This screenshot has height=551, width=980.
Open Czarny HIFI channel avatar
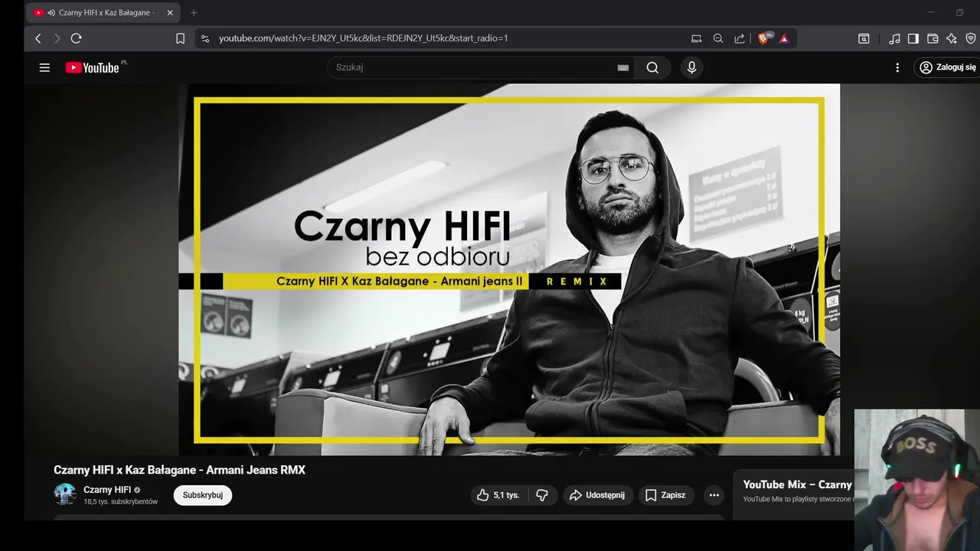point(65,494)
